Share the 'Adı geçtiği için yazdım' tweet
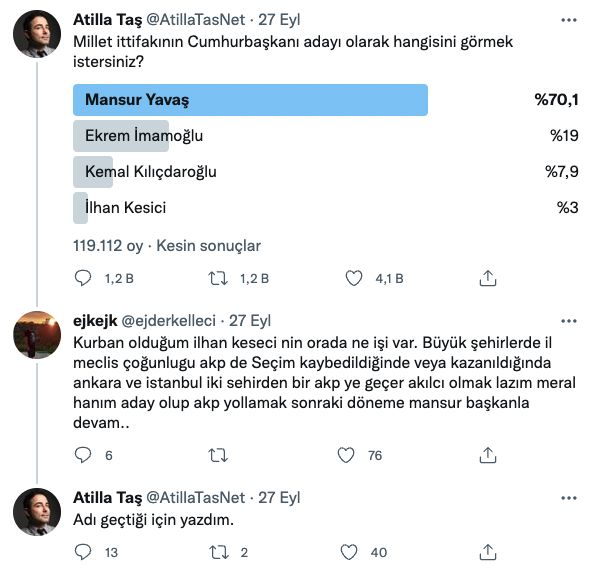The height and width of the screenshot is (570, 591). coord(488,552)
